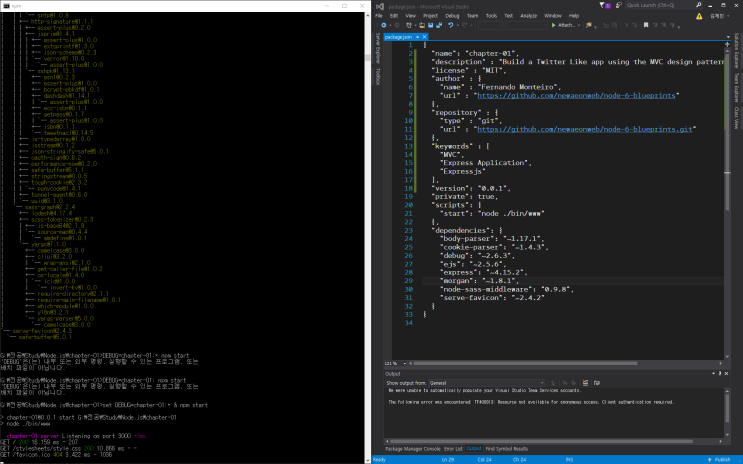Screen dimensions: 743x464
Task: Click the Undo arrow in toolbar
Action: click(x=451, y=25)
